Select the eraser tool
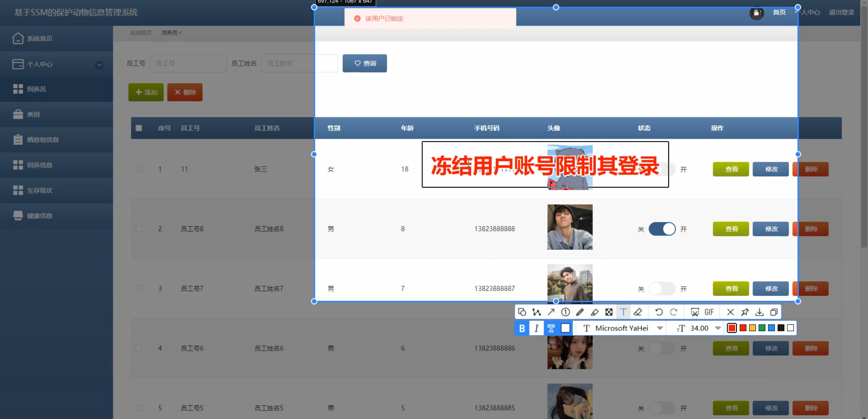Screen dimensions: 868x419 (638, 312)
